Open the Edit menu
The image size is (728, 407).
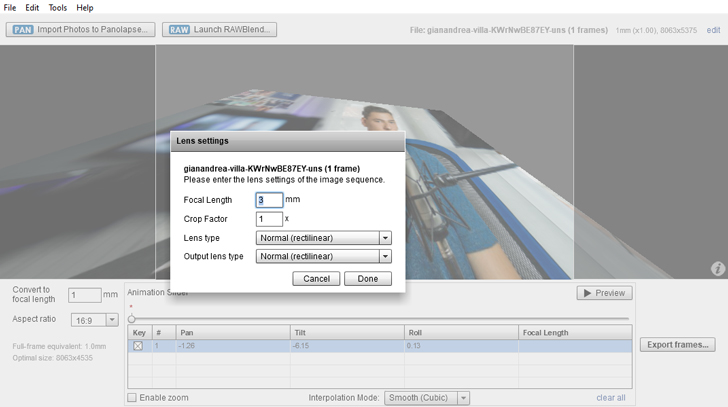coord(33,7)
